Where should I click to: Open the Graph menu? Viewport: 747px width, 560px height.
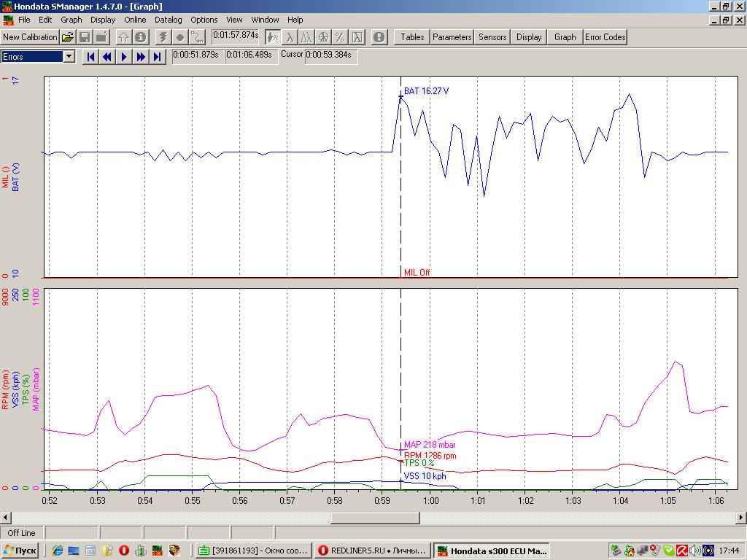pyautogui.click(x=71, y=20)
